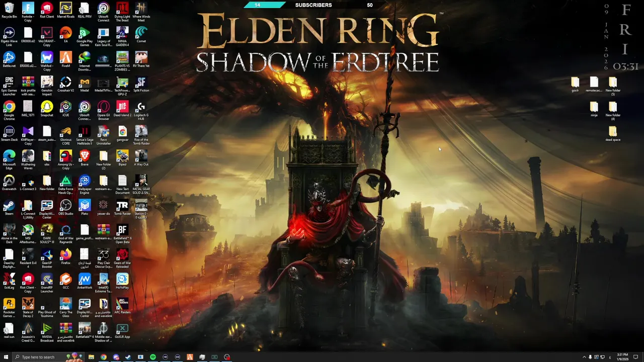Select the Resident Evil 4 icon
This screenshot has width=644, height=362.
point(28,258)
